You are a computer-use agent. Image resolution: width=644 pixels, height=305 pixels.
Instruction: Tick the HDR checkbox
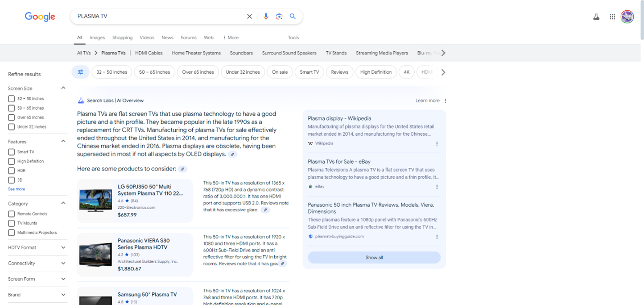tap(12, 171)
